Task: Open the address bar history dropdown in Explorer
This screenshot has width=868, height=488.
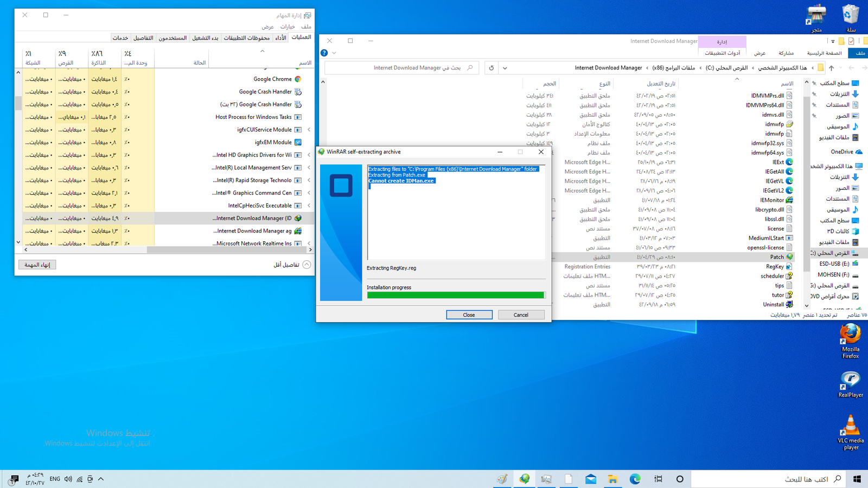Action: 505,68
